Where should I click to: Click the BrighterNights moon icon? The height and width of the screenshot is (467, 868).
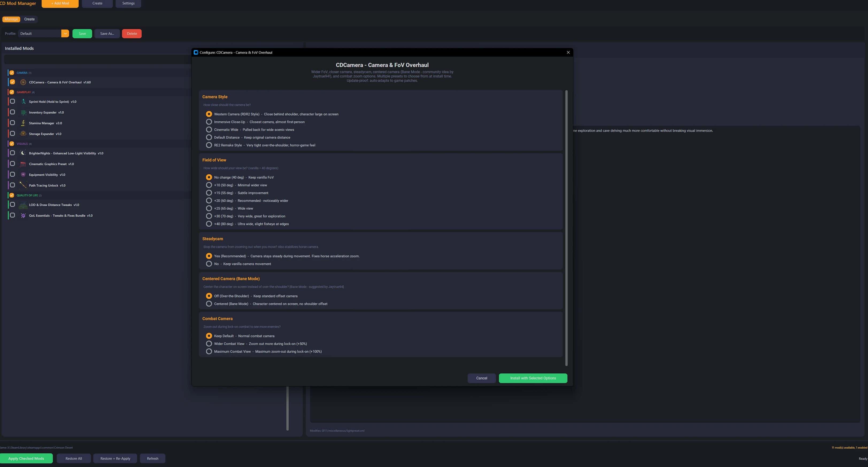coord(23,153)
